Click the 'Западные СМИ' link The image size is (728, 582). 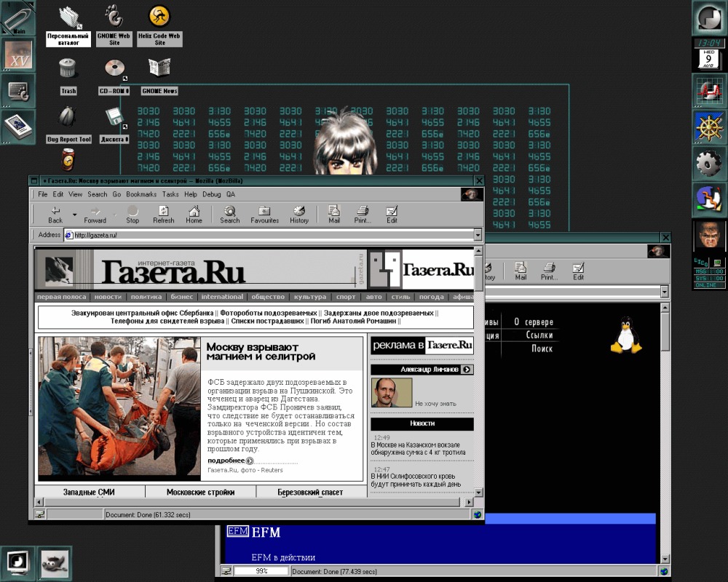click(89, 492)
